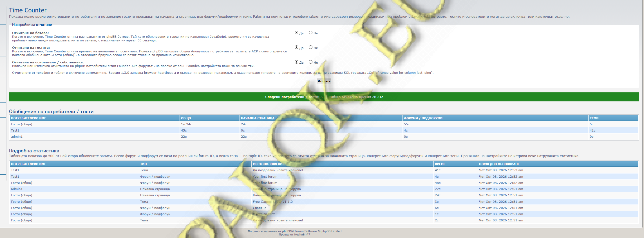Viewport: 644px width, 238px height.
Task: Click "Следени потребители / гости: 3" in the green bar
Action: click(294, 97)
